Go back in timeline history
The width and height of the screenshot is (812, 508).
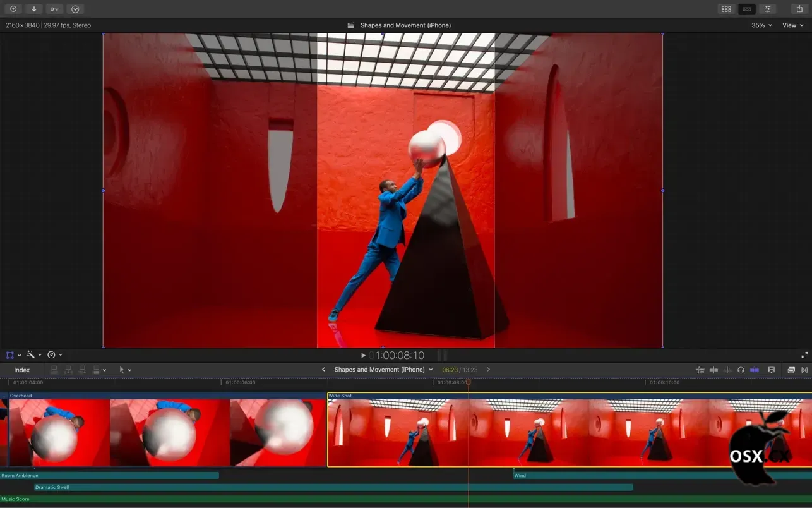(x=323, y=370)
